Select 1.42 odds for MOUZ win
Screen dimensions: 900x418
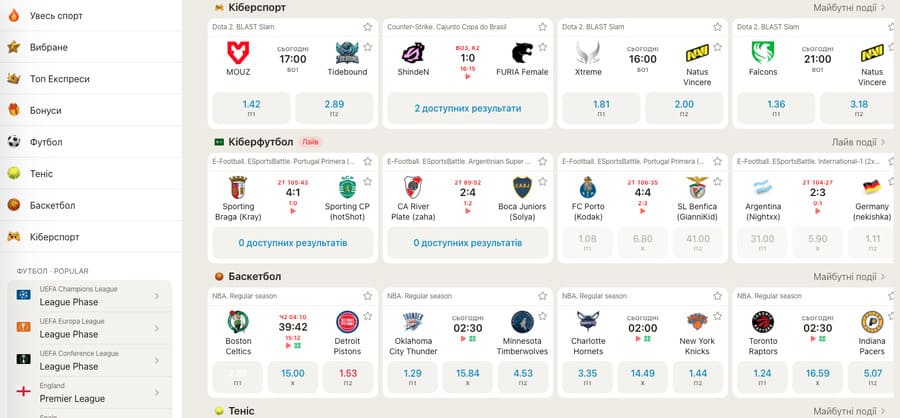[251, 107]
